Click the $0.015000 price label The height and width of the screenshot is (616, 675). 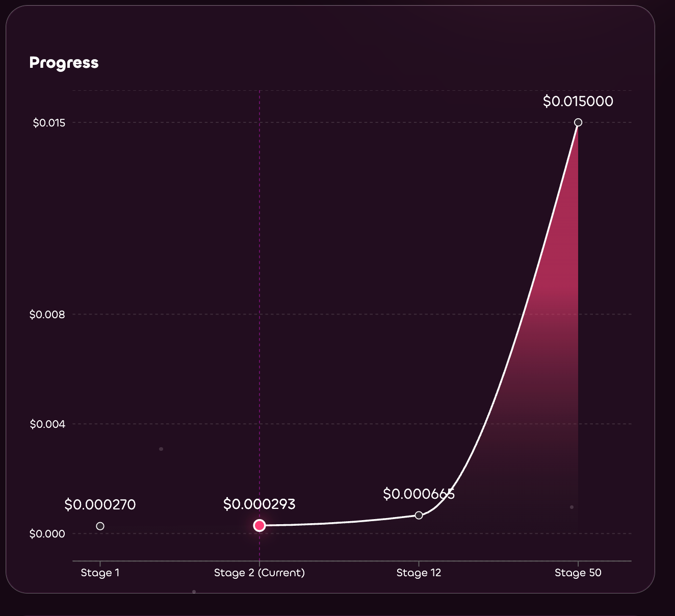point(578,101)
